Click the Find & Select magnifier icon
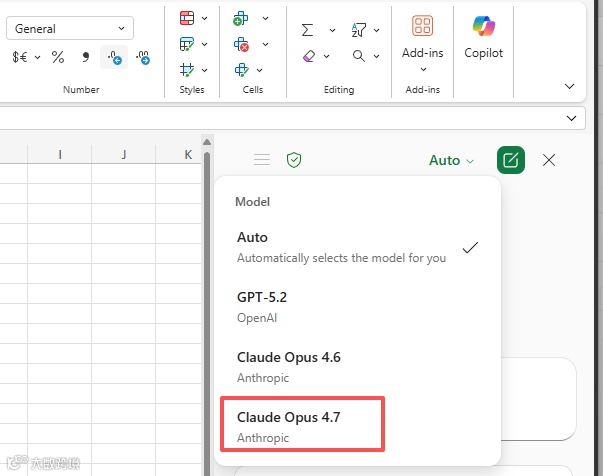The height and width of the screenshot is (476, 603). click(358, 56)
